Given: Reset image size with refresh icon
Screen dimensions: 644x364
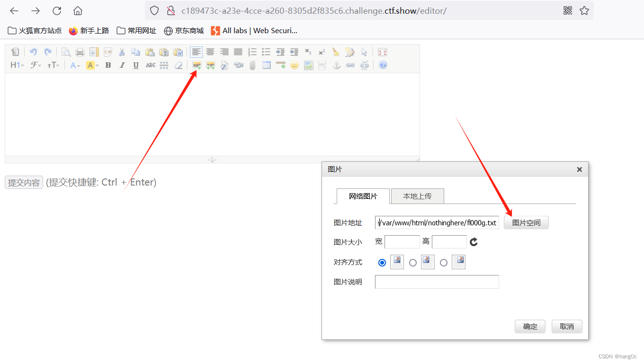Looking at the screenshot, I should (x=474, y=242).
